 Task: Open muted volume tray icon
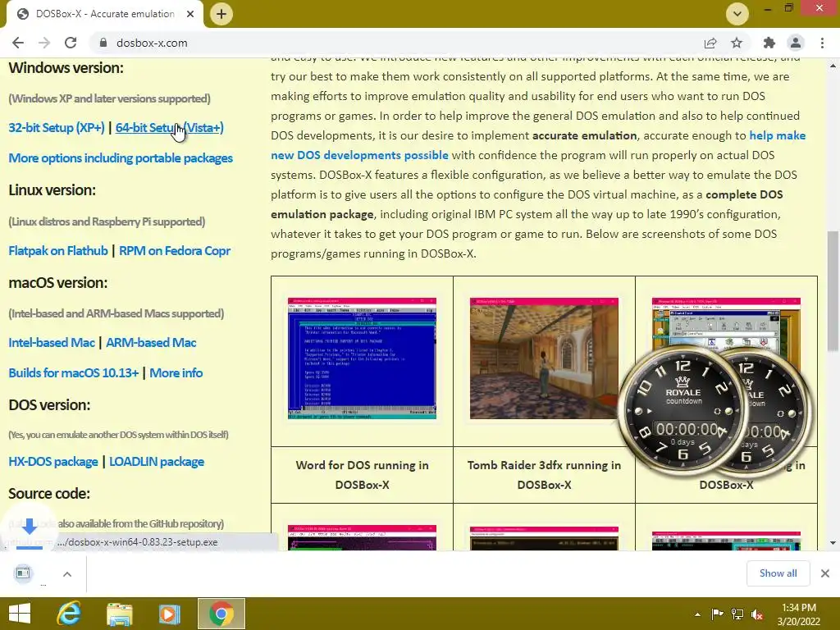(757, 614)
